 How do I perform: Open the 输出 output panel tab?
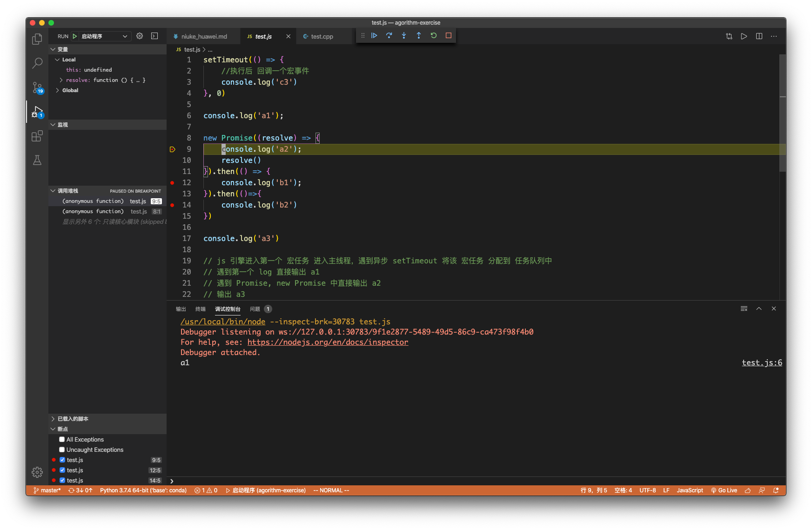pos(181,309)
